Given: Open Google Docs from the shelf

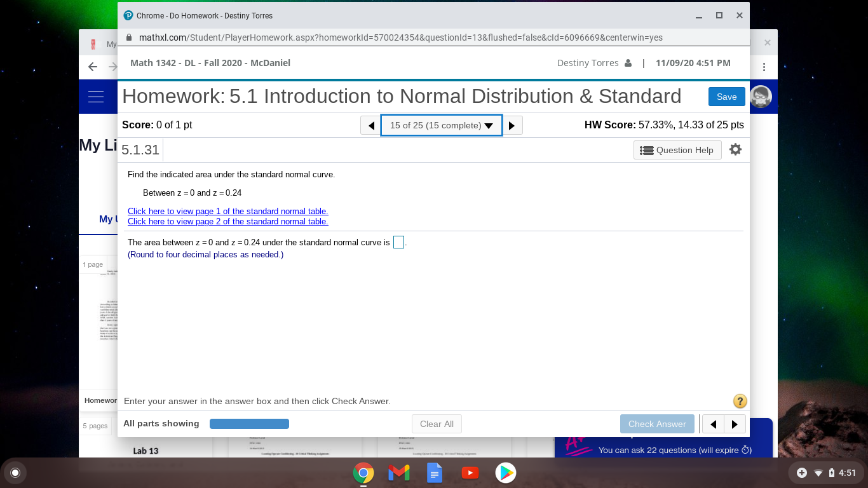Looking at the screenshot, I should point(435,473).
